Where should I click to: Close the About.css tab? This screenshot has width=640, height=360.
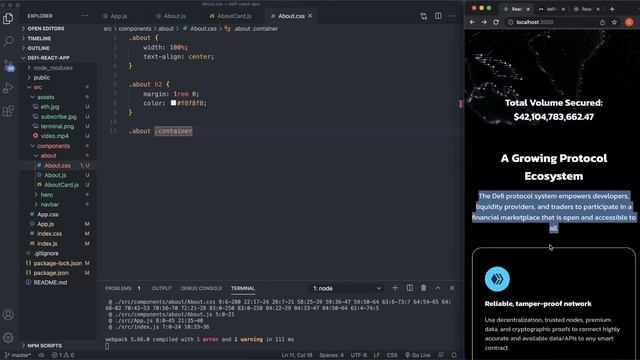click(310, 16)
